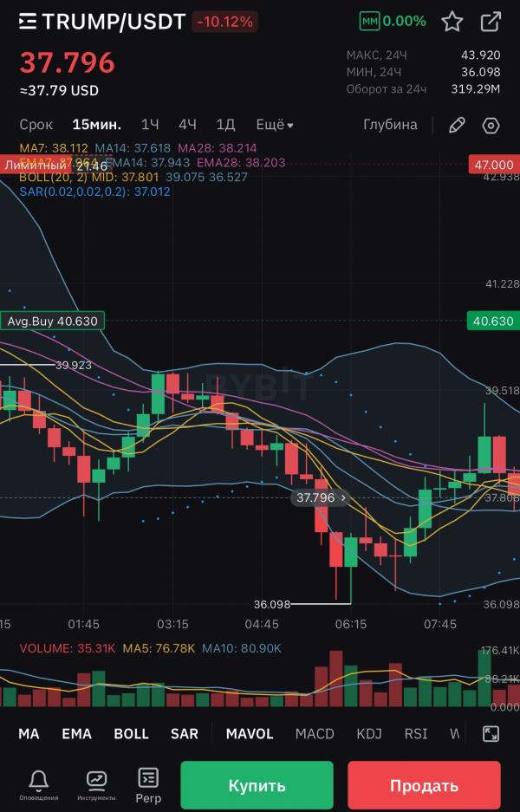Select the 4Ч timeframe tab
Viewport: 520px width, 812px height.
tap(187, 125)
